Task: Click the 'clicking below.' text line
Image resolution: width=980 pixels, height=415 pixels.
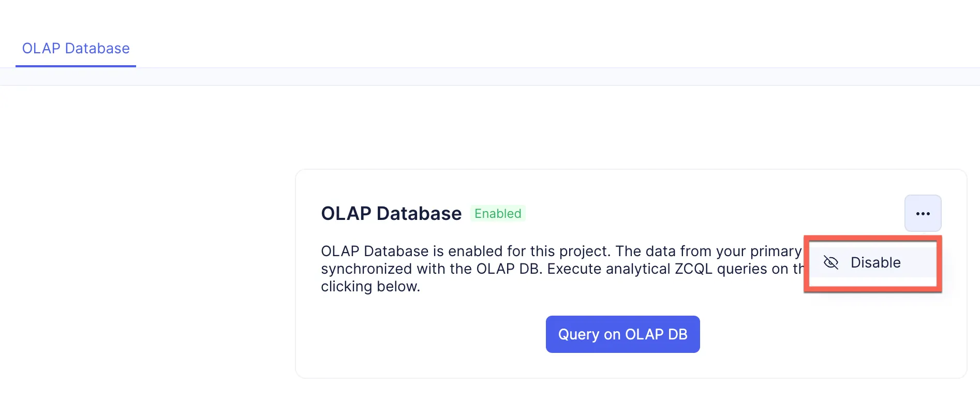Action: click(370, 287)
